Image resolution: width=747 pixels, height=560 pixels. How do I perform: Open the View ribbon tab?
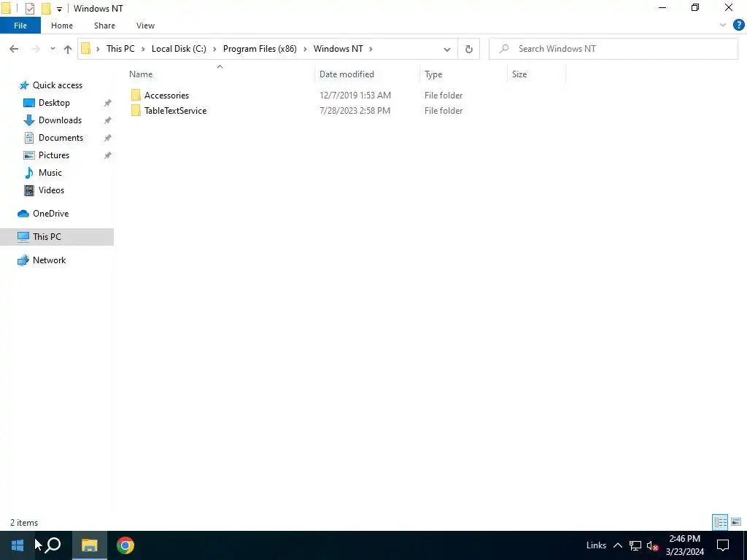click(x=145, y=26)
